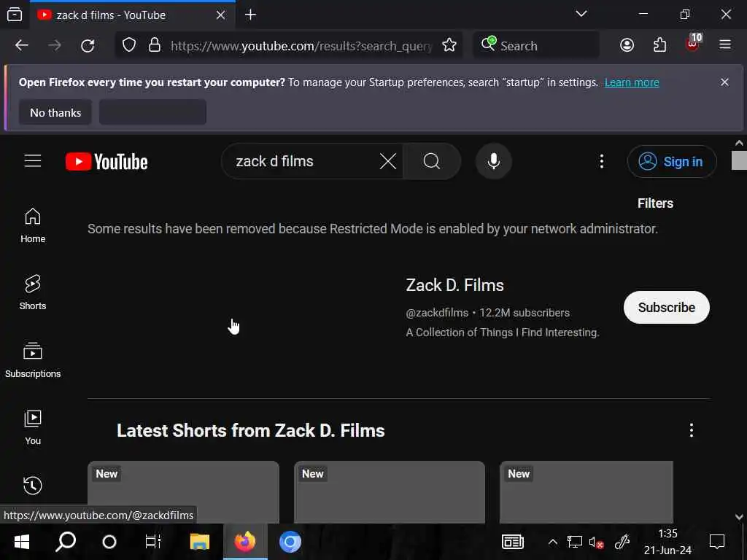This screenshot has width=747, height=560.
Task: Open File Explorer from taskbar
Action: tap(200, 542)
